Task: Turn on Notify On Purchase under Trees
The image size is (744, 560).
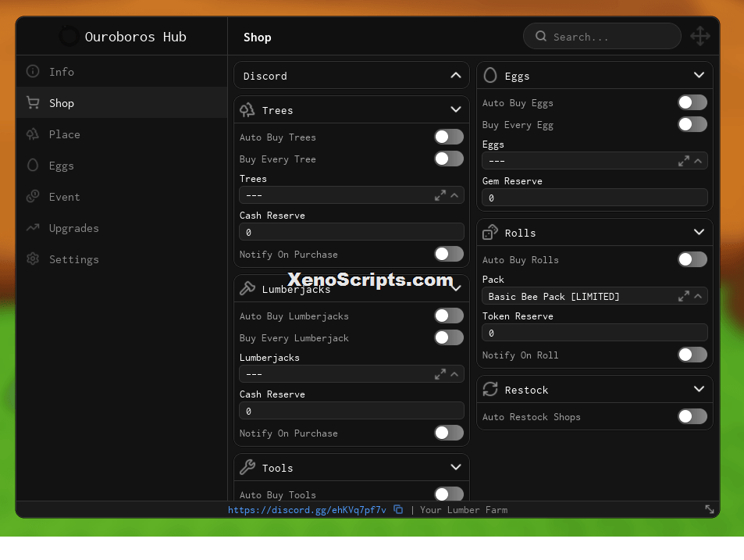Action: tap(449, 254)
